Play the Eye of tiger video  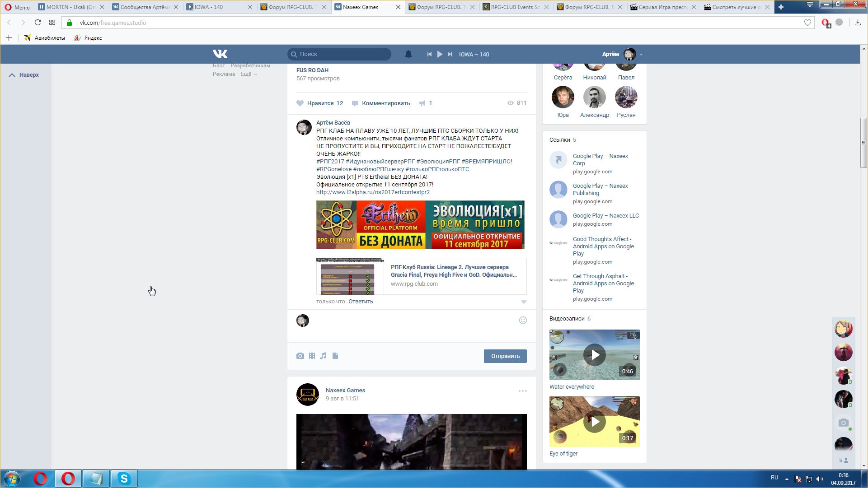[595, 422]
